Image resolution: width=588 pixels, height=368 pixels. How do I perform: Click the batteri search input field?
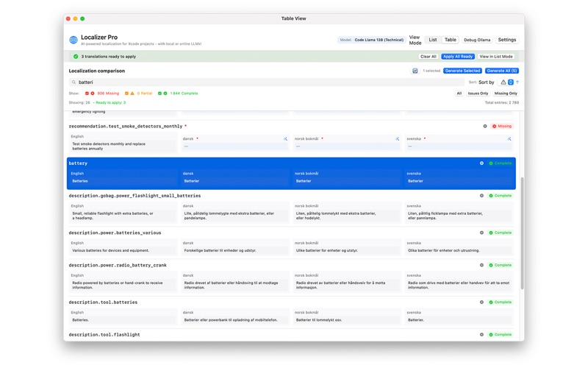[x=267, y=82]
